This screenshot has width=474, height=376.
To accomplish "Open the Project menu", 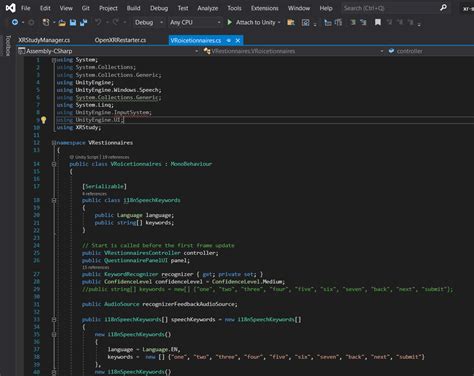I will coord(108,8).
